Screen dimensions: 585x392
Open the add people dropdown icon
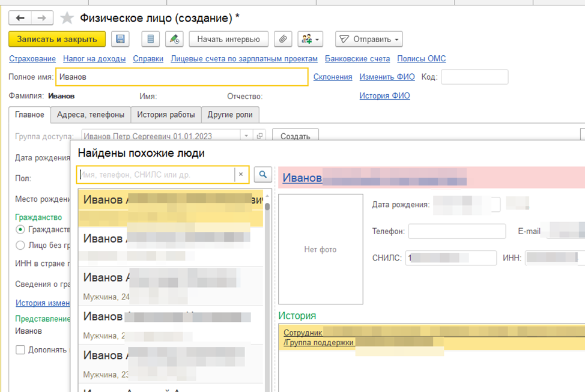[x=311, y=39]
